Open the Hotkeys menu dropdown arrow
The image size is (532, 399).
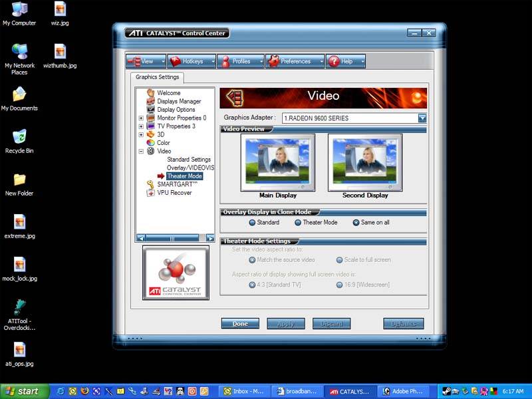pos(213,62)
